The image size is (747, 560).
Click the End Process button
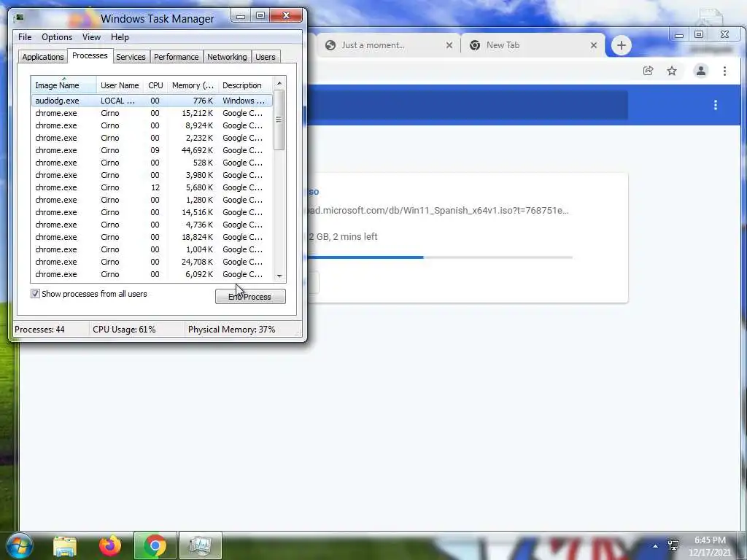pyautogui.click(x=250, y=297)
